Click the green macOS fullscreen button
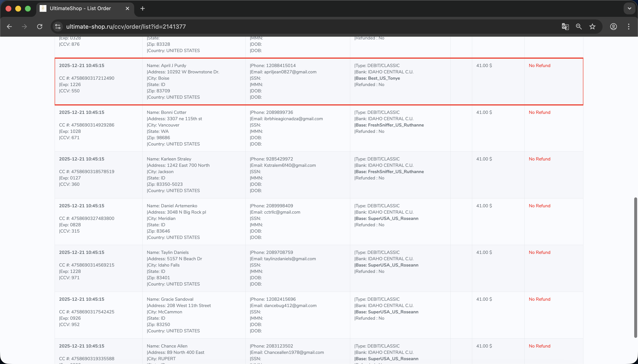This screenshot has width=638, height=364. click(x=28, y=8)
